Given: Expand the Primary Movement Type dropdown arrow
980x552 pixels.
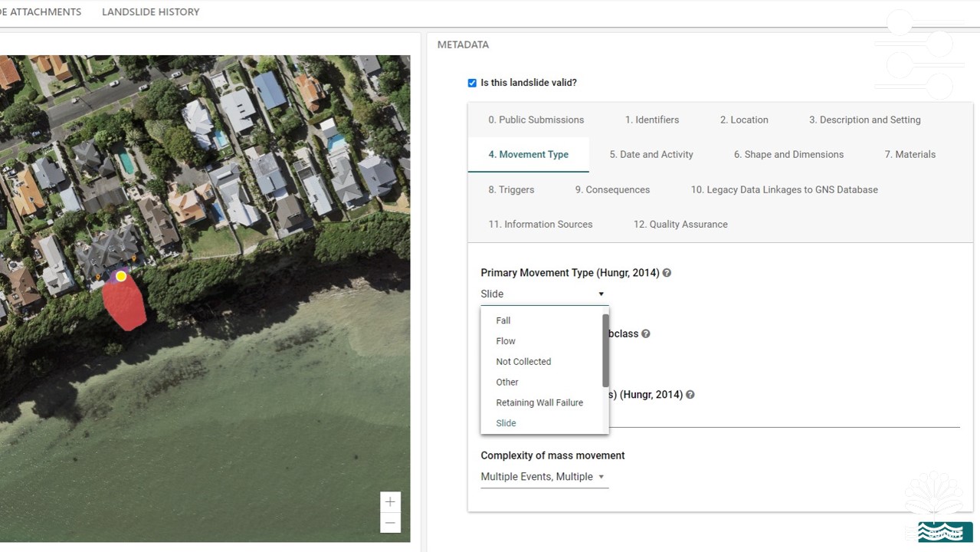Looking at the screenshot, I should (601, 294).
